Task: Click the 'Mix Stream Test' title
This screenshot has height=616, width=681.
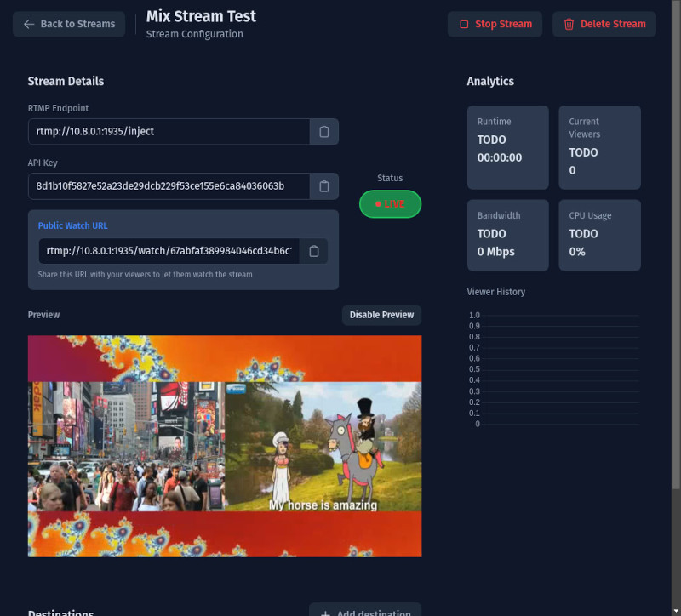Action: [201, 16]
